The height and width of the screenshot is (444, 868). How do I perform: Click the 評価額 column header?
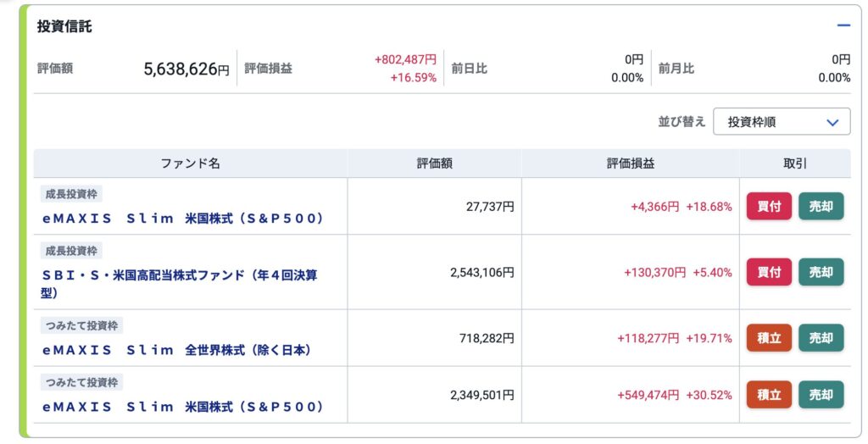point(434,164)
